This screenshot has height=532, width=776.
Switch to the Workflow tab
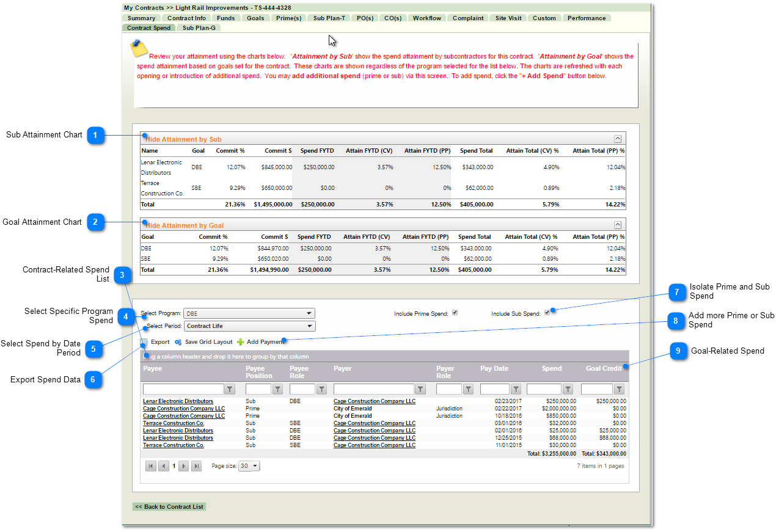[x=426, y=18]
